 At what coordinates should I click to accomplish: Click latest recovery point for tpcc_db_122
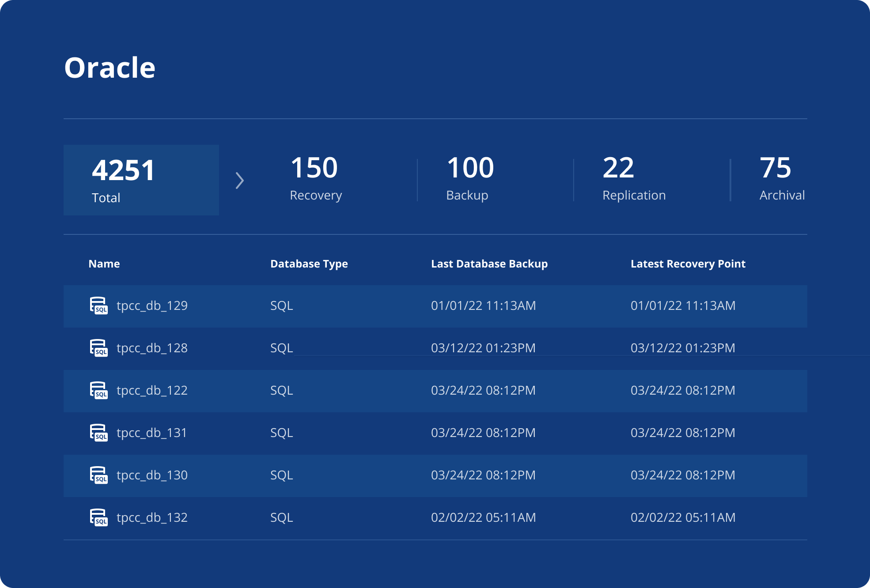click(683, 390)
